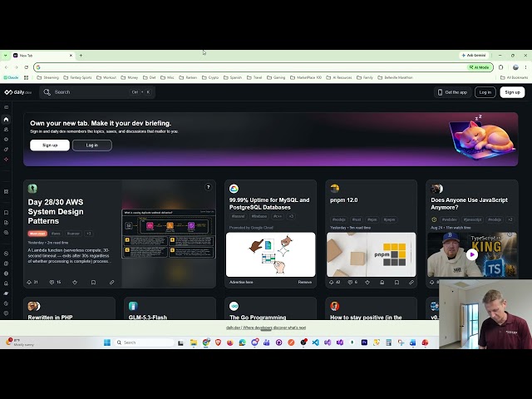This screenshot has width=532, height=399.
Task: Open the Gaming bookmarks folder
Action: pos(276,77)
